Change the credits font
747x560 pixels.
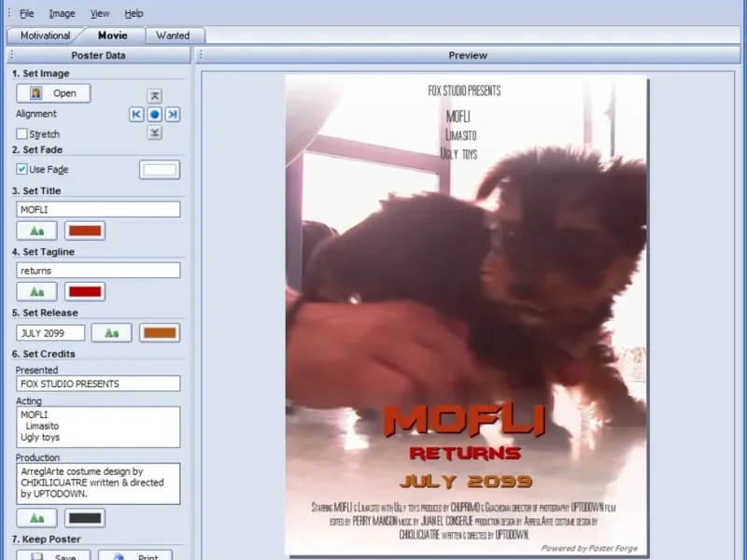coord(36,518)
